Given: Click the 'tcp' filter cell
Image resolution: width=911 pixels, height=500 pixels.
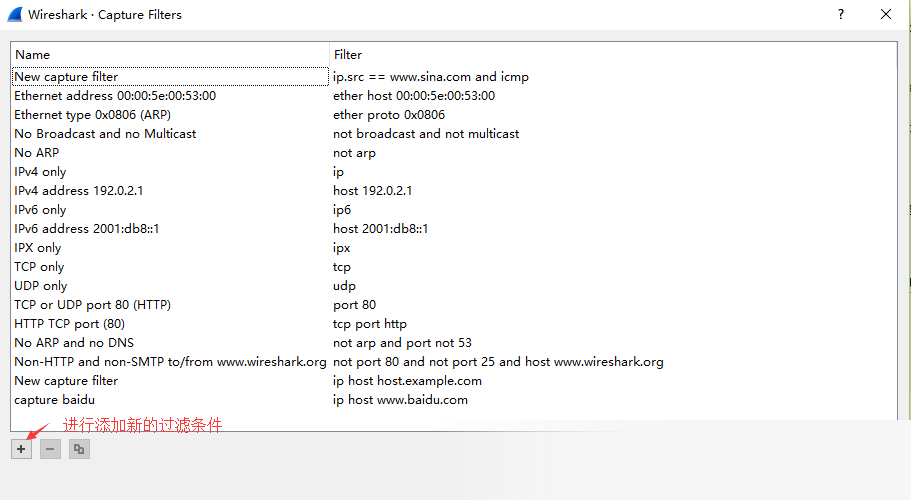Looking at the screenshot, I should [342, 267].
